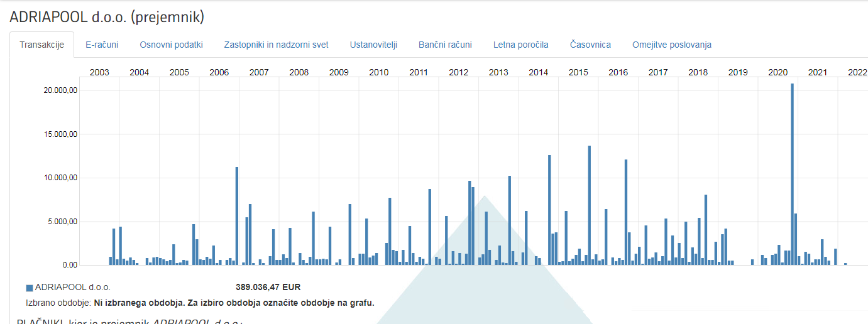Click the blue ADRIAPOOL legend square
This screenshot has height=324, width=868.
tap(29, 288)
